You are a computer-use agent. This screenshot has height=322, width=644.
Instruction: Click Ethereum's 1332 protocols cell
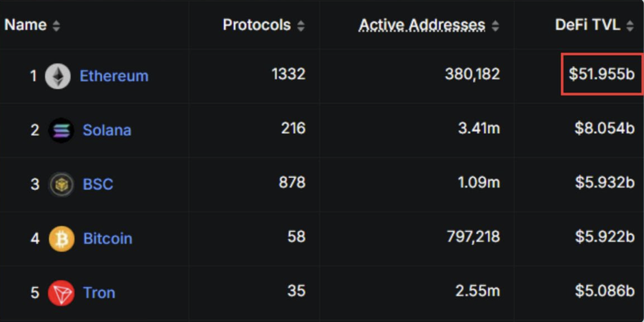(288, 74)
